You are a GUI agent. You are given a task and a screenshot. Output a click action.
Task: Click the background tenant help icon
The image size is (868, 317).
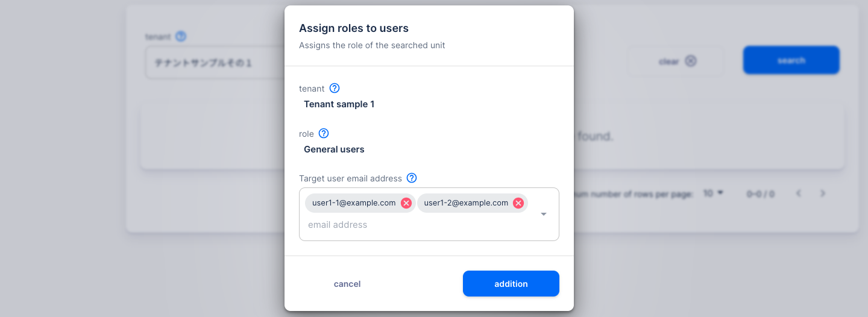pyautogui.click(x=181, y=36)
